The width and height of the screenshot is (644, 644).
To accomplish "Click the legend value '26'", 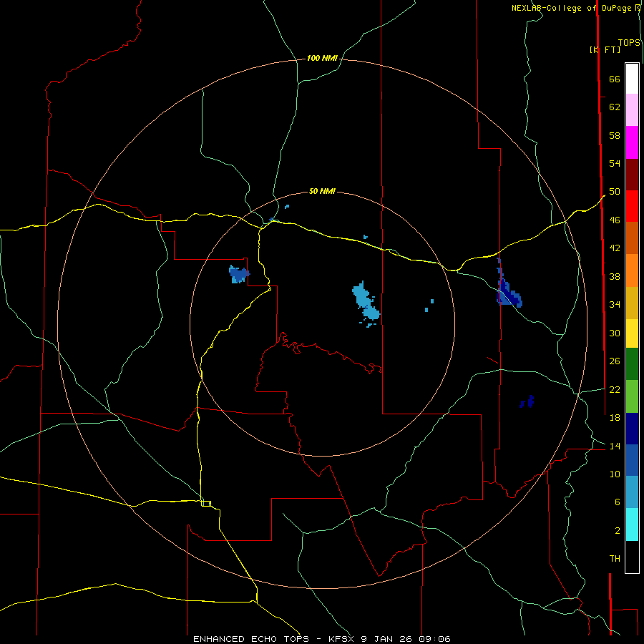I will [615, 361].
